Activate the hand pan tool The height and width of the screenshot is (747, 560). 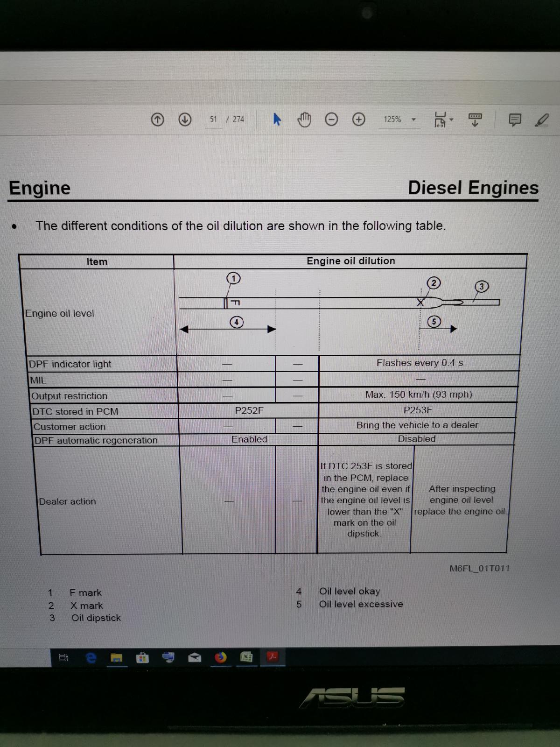tap(304, 120)
